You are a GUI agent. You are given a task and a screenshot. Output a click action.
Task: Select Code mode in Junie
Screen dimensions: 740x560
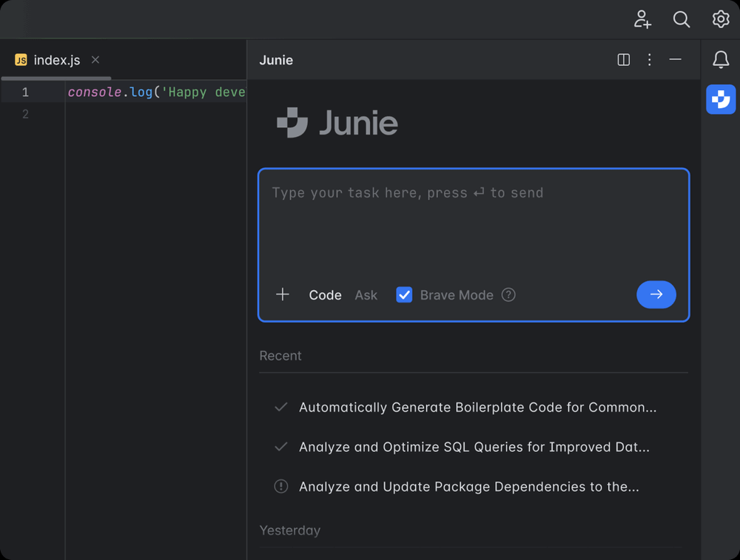325,294
